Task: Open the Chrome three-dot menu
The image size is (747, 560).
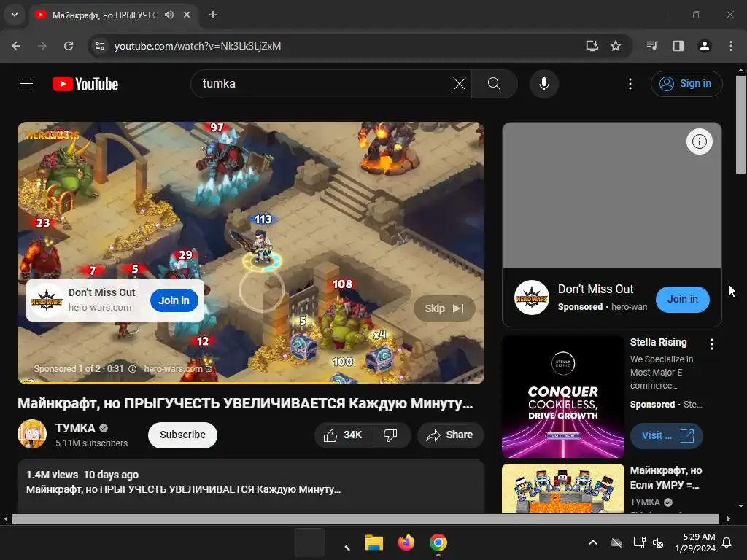Action: (731, 46)
